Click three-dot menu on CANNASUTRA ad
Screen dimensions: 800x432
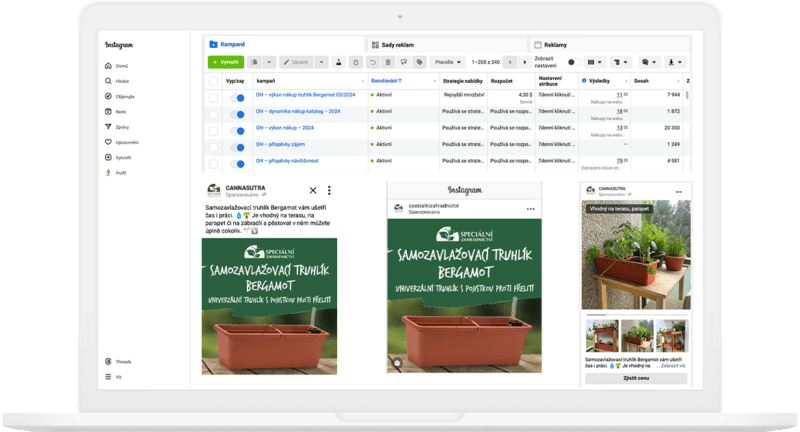pyautogui.click(x=329, y=190)
